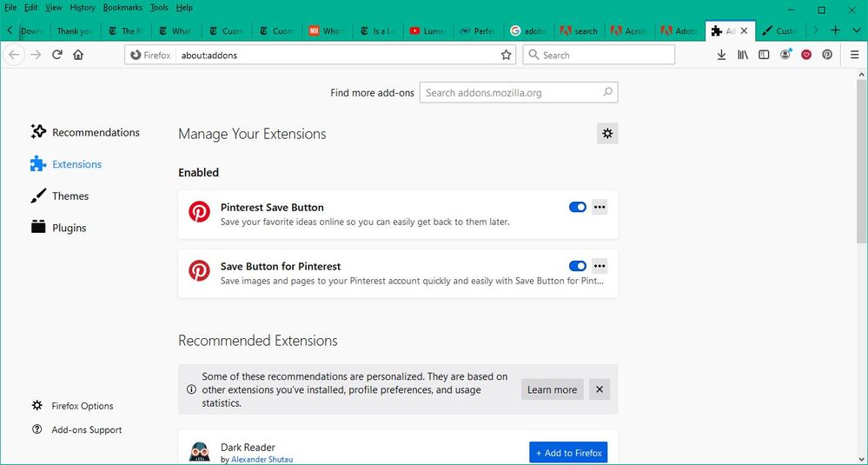This screenshot has width=868, height=465.
Task: Disable Save Button for Pinterest extension
Action: (x=578, y=266)
